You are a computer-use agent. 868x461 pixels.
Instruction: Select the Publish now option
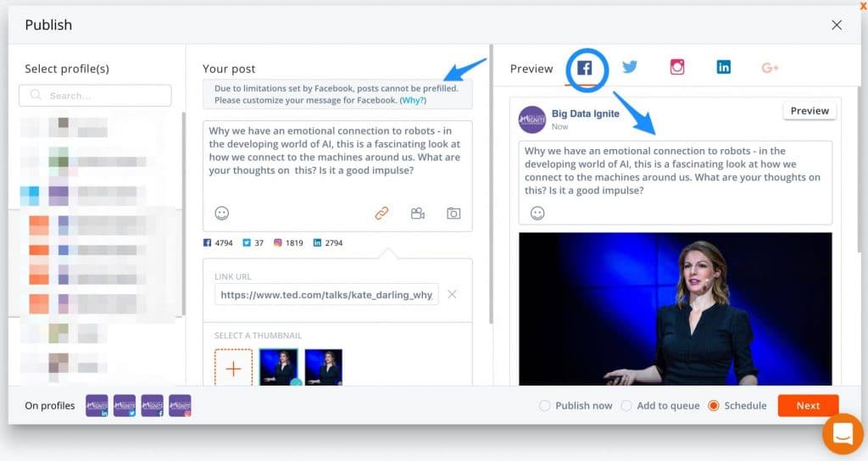(x=545, y=406)
